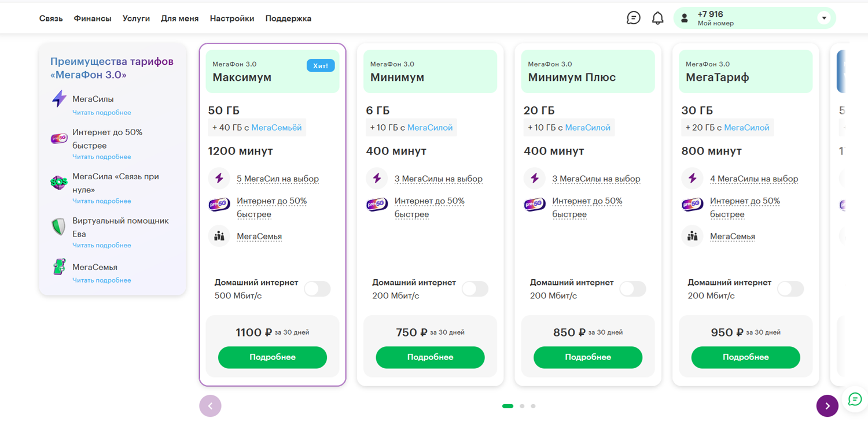Go to previous tariffs with left arrow
The height and width of the screenshot is (422, 868).
point(211,406)
